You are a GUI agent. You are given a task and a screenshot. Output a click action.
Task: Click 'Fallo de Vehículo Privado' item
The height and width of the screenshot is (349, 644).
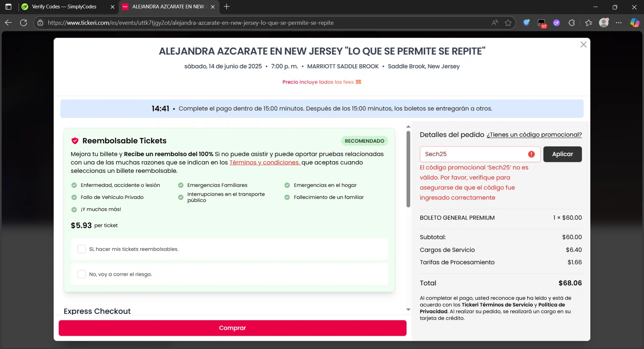112,197
